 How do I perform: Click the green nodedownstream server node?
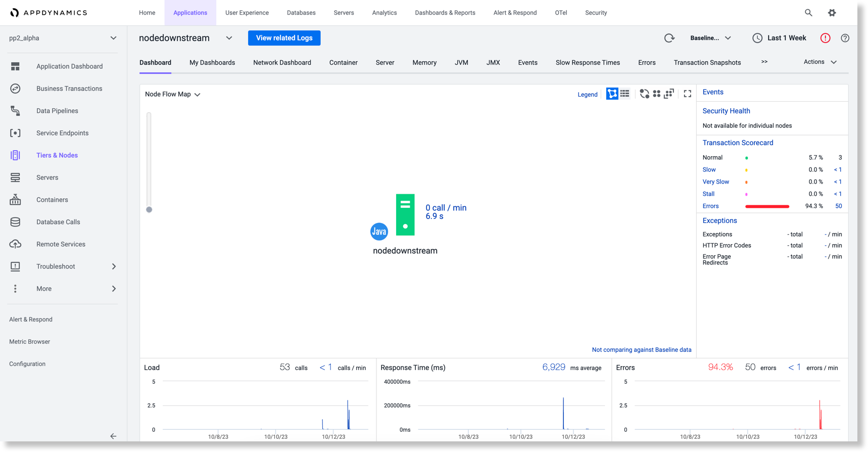[405, 214]
